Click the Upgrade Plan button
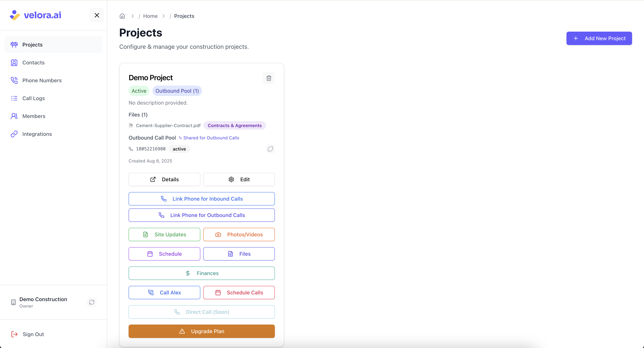 pos(201,331)
